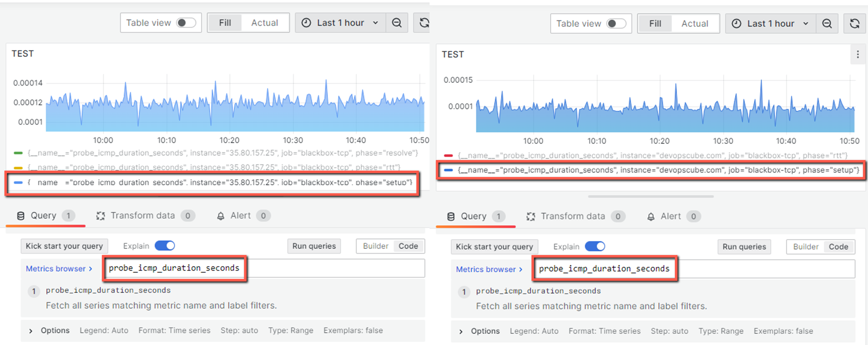Viewport: 868px width, 345px height.
Task: Click blue swatch of 35.80.157.25 phase="setup" series
Action: point(18,182)
